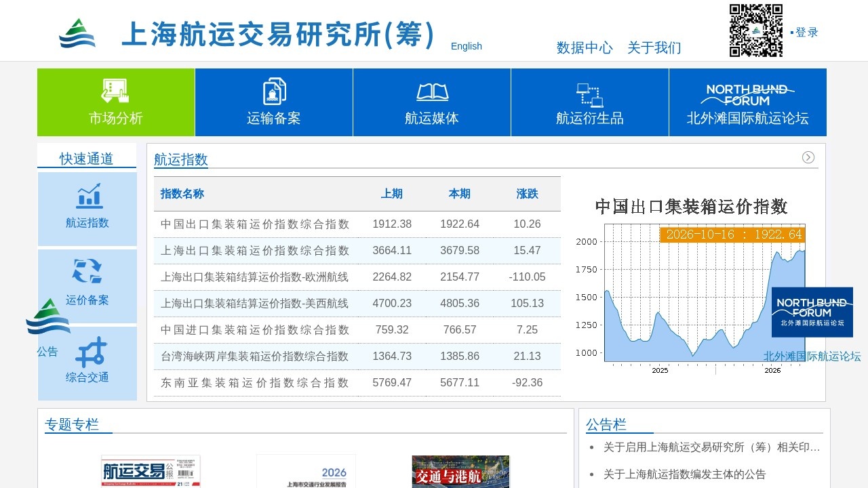Open the 关于我们 link
This screenshot has width=868, height=488.
(x=654, y=47)
